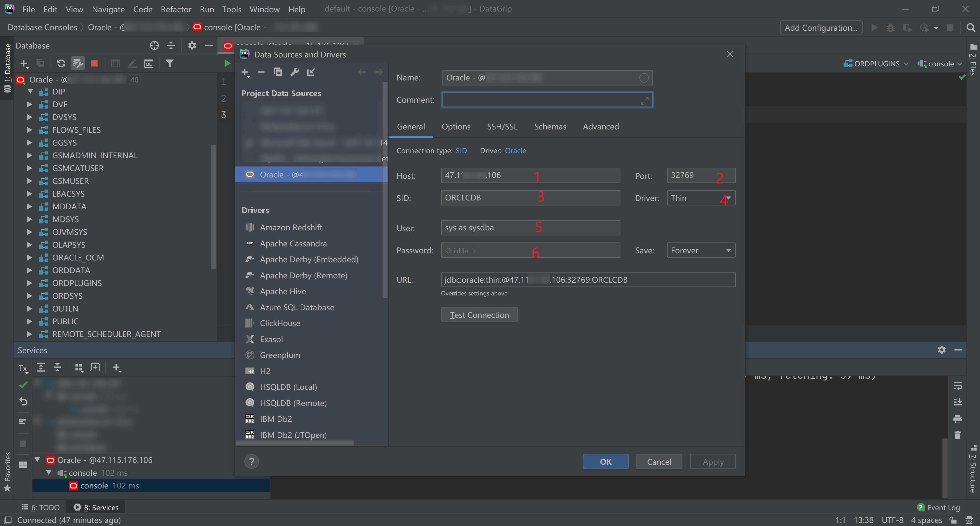980x526 pixels.
Task: Open Search Everywhere magnifier icon
Action: click(x=971, y=27)
